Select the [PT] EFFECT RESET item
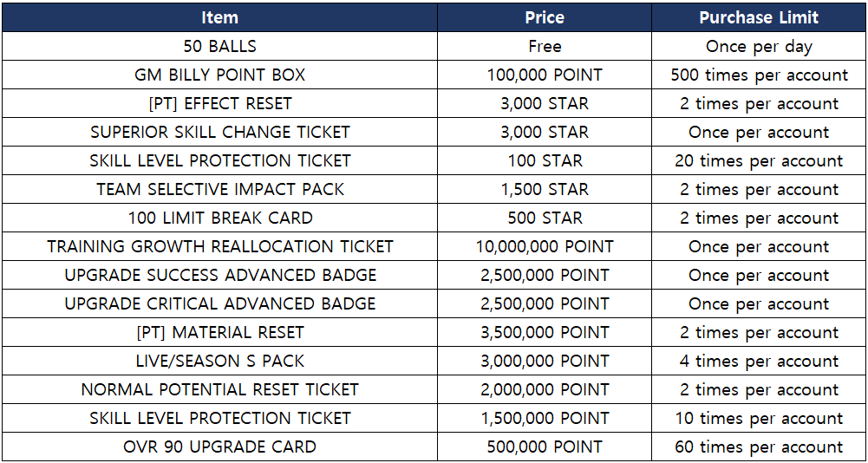The width and height of the screenshot is (868, 463). point(219,103)
